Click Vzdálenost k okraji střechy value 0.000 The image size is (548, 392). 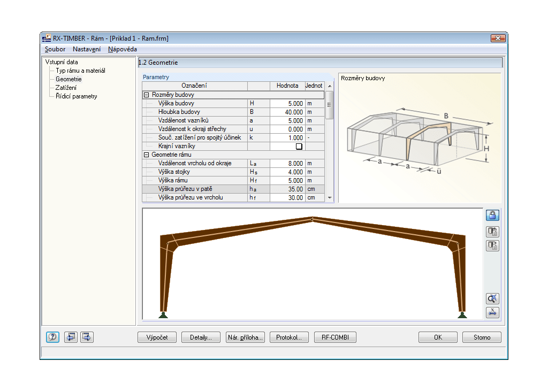[x=287, y=129]
